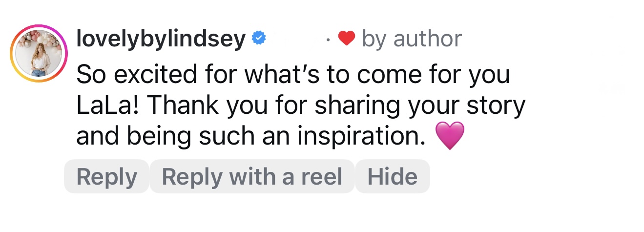Click the red heart liked-by-author icon
Screen dimensions: 644x232
(346, 39)
